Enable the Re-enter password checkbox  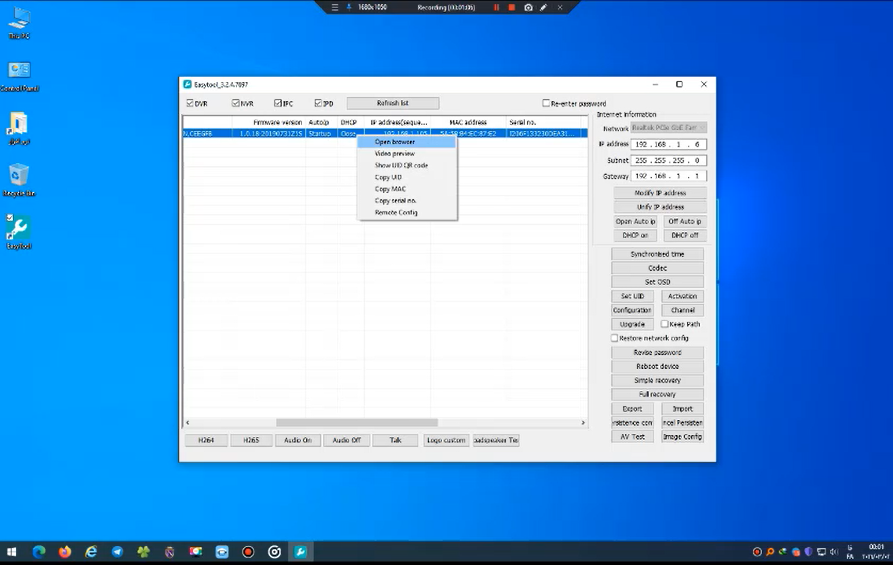click(x=546, y=103)
